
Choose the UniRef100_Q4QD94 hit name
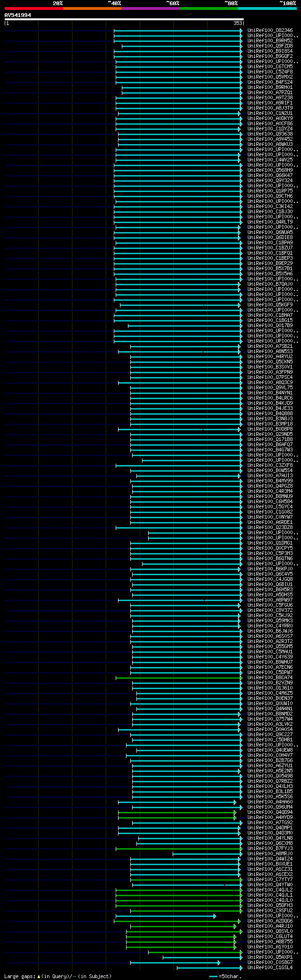point(270,812)
